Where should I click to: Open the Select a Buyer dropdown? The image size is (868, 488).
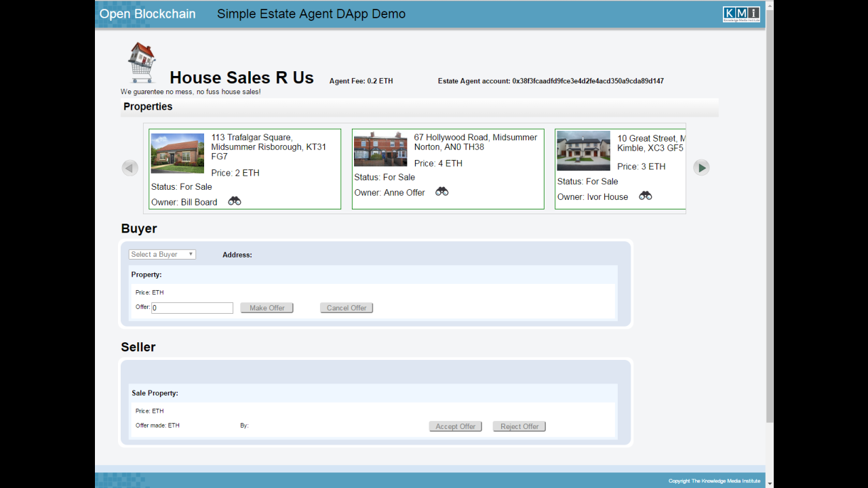point(162,254)
